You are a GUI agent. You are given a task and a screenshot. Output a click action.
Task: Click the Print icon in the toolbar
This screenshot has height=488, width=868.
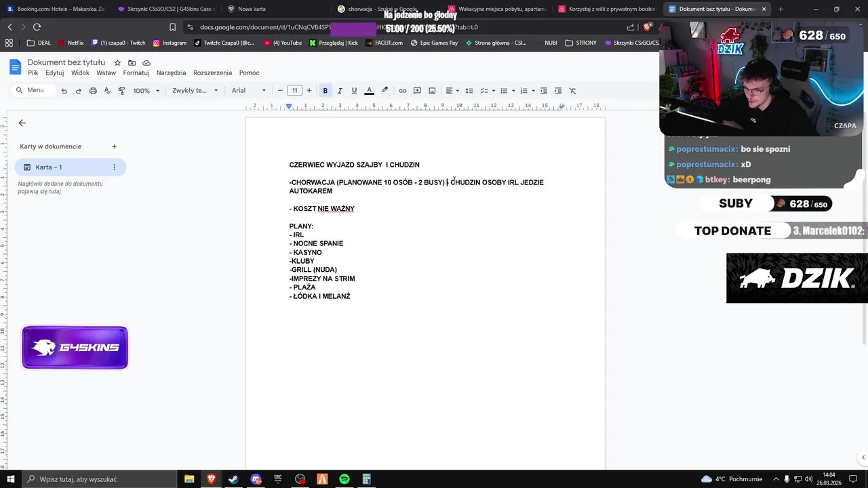coord(93,91)
